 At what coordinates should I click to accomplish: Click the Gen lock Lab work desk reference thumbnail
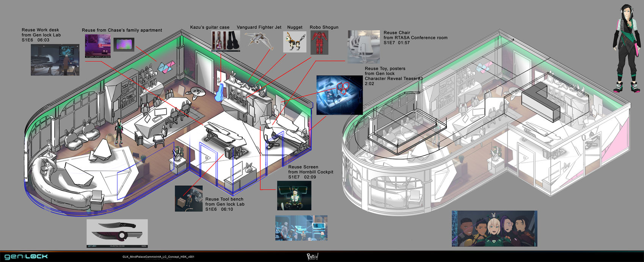tap(55, 60)
